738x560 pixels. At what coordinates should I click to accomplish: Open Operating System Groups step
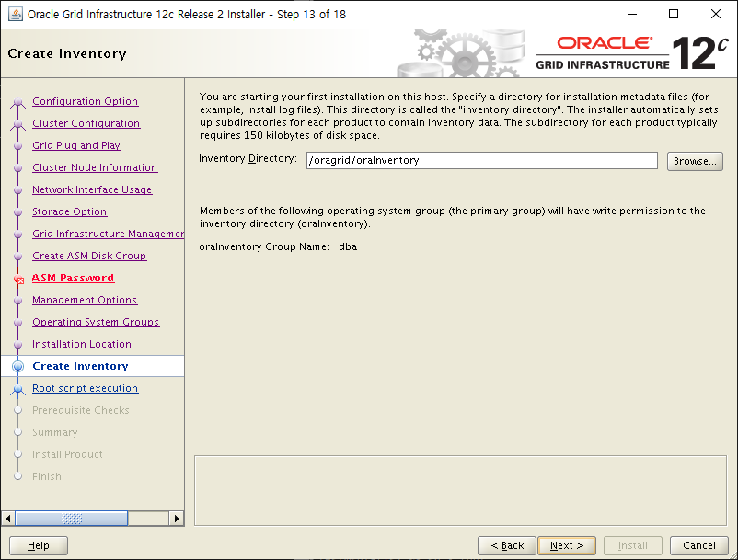[x=96, y=322]
